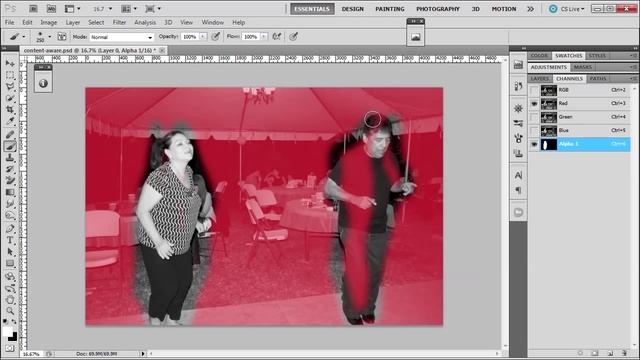This screenshot has height=360, width=640.
Task: Open the brush blending Mode dropdown
Action: [x=122, y=37]
